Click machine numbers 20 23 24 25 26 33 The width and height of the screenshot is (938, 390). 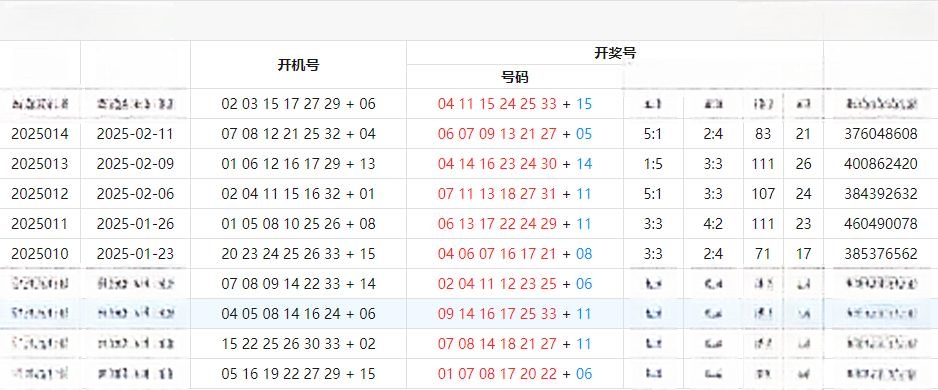pyautogui.click(x=281, y=254)
